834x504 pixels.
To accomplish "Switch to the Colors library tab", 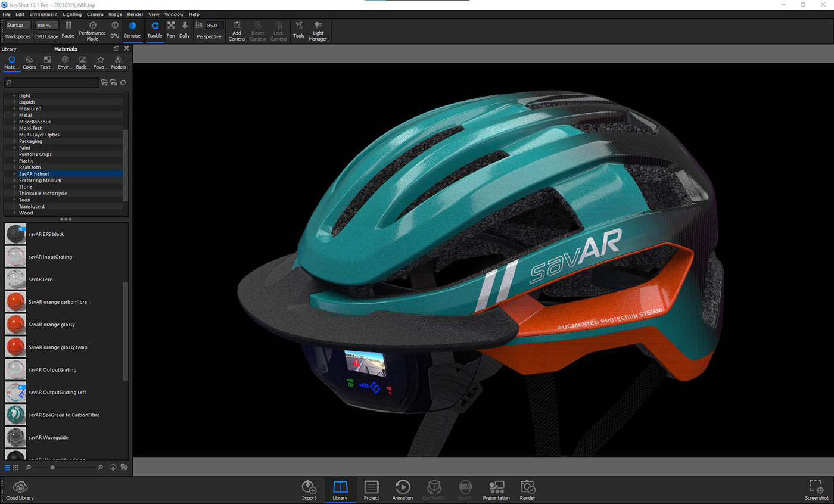I will (29, 61).
